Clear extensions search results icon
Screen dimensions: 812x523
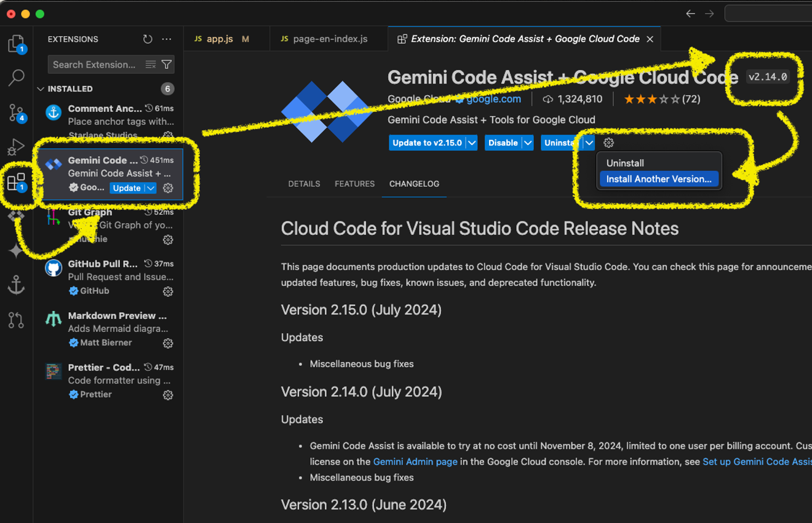click(151, 65)
